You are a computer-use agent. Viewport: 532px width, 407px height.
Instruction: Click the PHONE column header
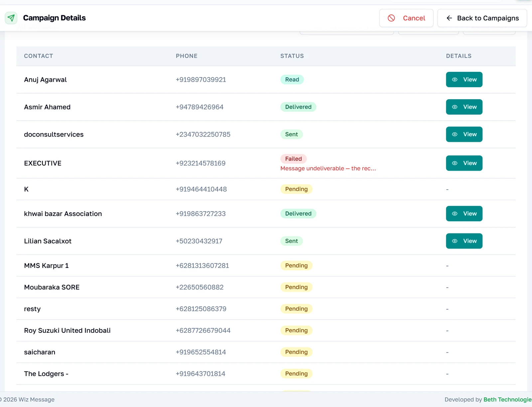187,56
